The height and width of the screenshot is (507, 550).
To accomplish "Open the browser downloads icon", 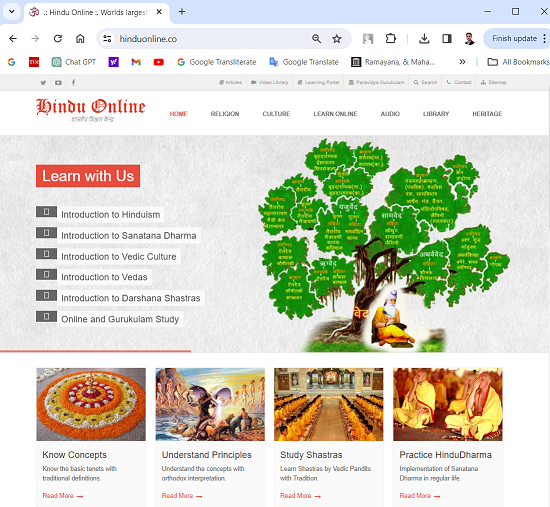I will point(424,39).
